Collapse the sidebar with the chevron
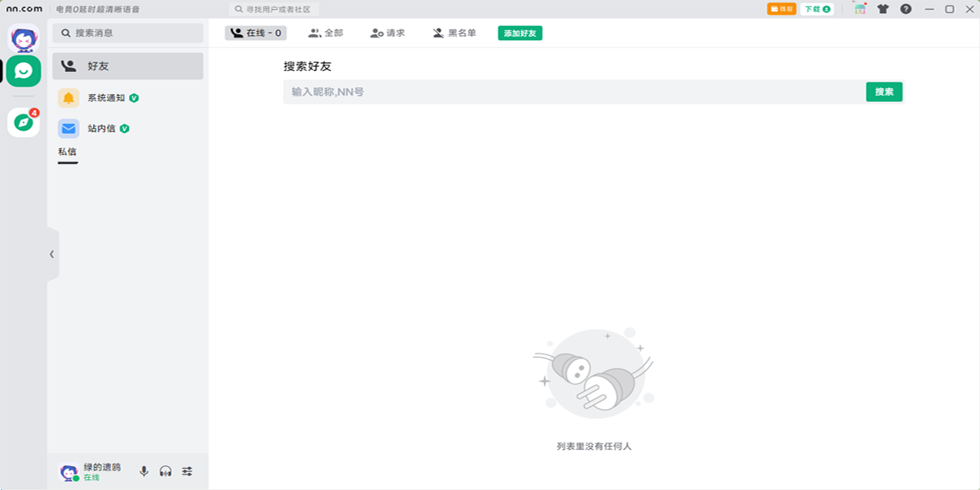This screenshot has width=980, height=490. (x=50, y=254)
